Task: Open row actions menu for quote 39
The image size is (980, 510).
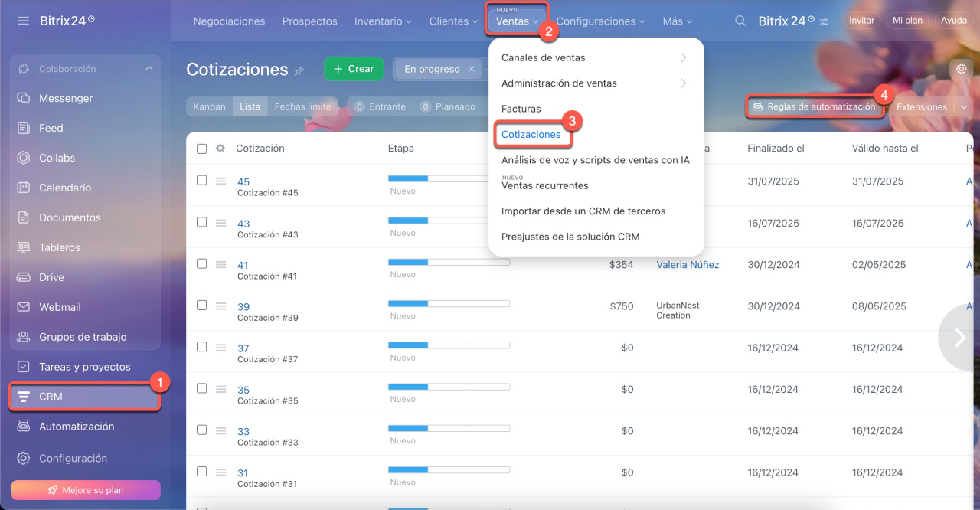Action: [x=220, y=306]
